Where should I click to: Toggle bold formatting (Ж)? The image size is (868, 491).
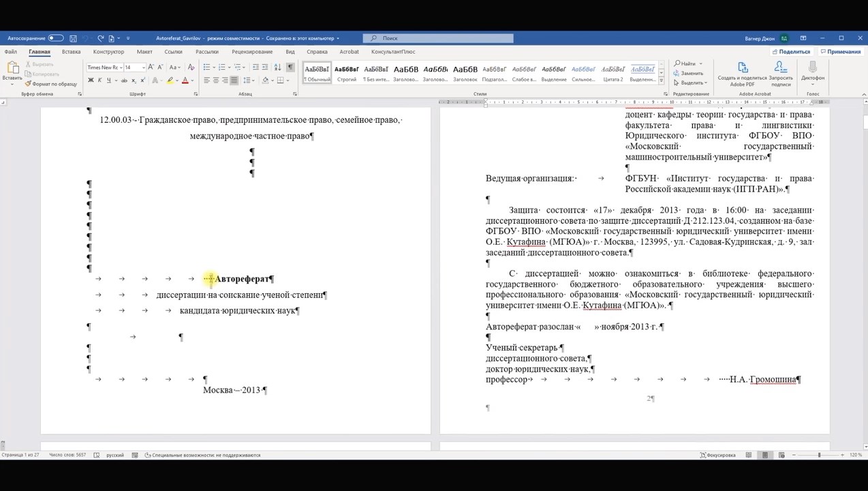(90, 80)
